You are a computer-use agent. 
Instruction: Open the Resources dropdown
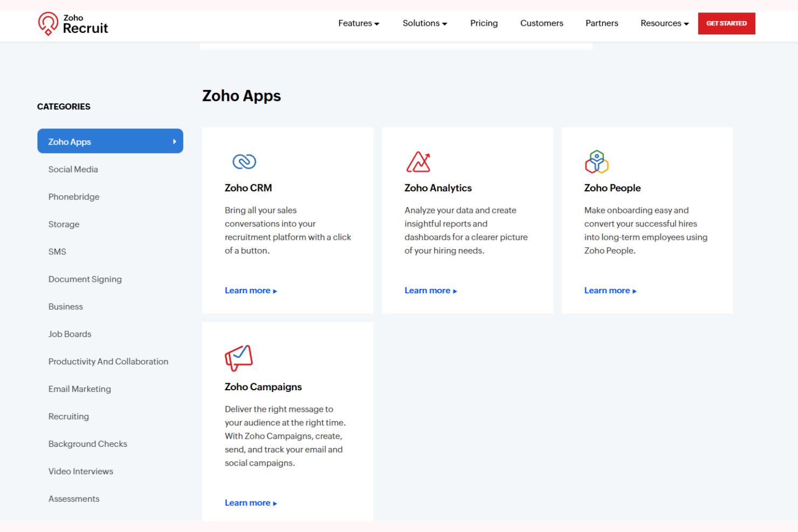[x=664, y=23]
